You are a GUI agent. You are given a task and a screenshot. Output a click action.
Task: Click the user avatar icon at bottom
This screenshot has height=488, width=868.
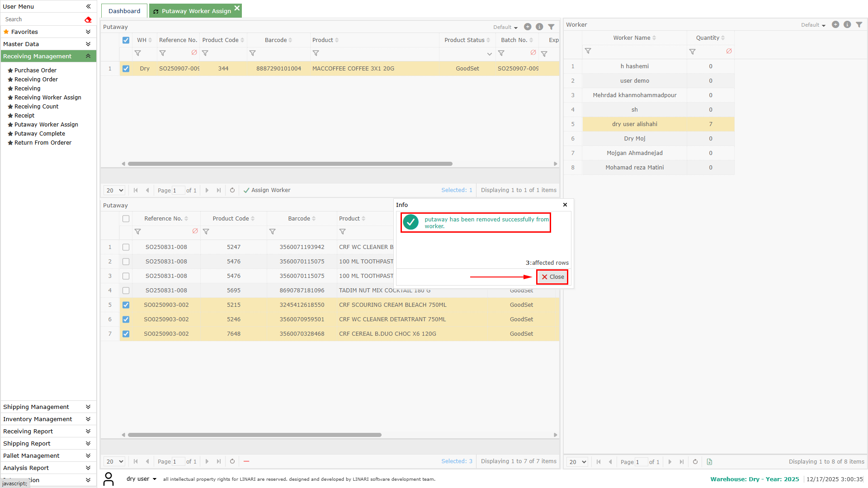(x=108, y=479)
